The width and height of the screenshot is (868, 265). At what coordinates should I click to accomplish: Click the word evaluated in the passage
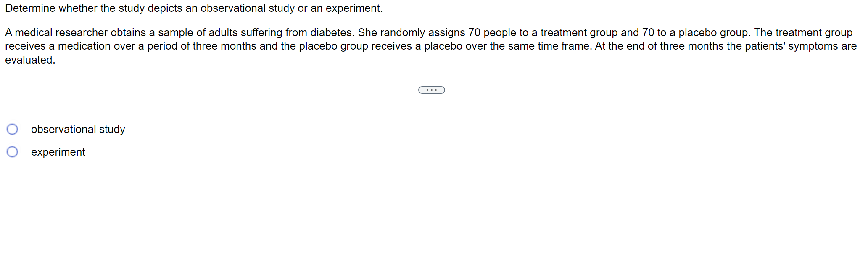pyautogui.click(x=29, y=60)
